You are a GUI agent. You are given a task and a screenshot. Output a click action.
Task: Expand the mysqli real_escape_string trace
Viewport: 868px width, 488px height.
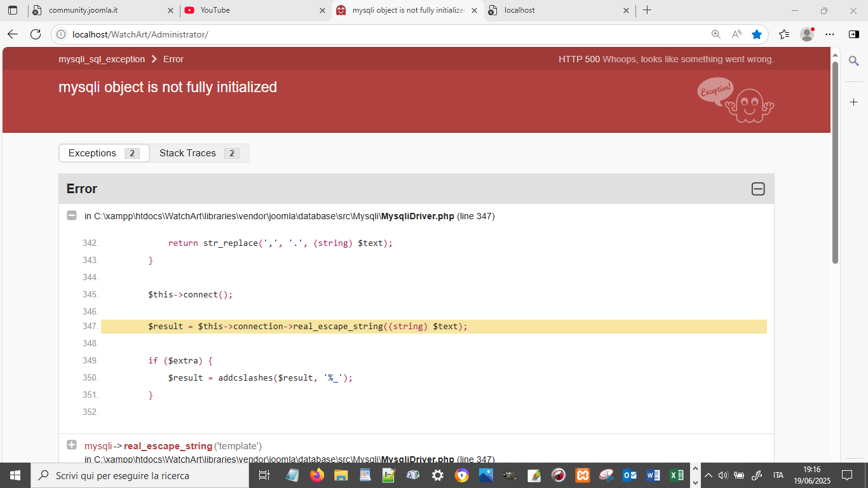[72, 445]
